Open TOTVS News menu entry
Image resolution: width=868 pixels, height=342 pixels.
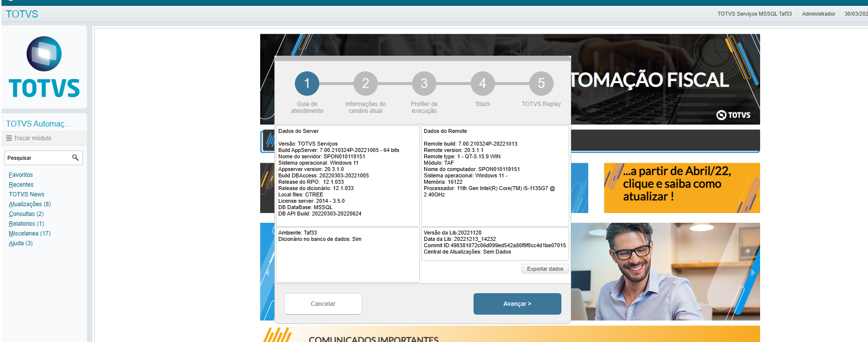[x=26, y=194]
